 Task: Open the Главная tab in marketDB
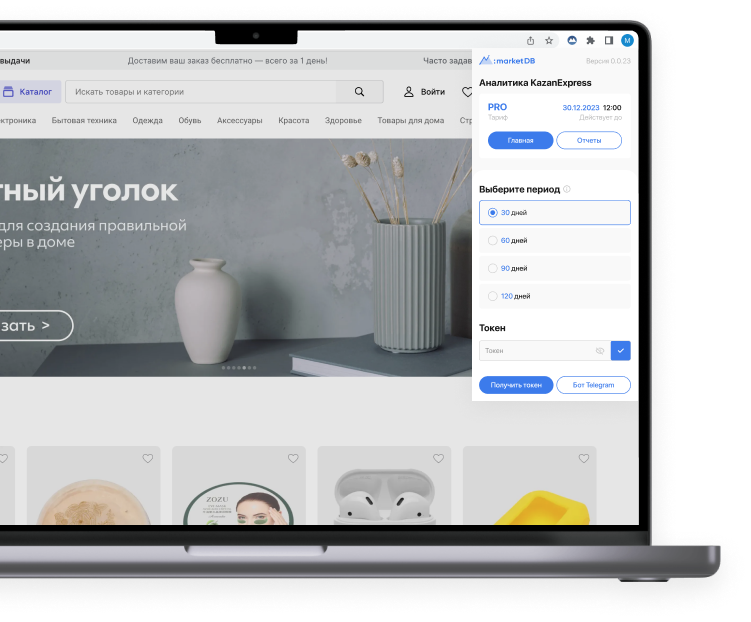click(521, 140)
